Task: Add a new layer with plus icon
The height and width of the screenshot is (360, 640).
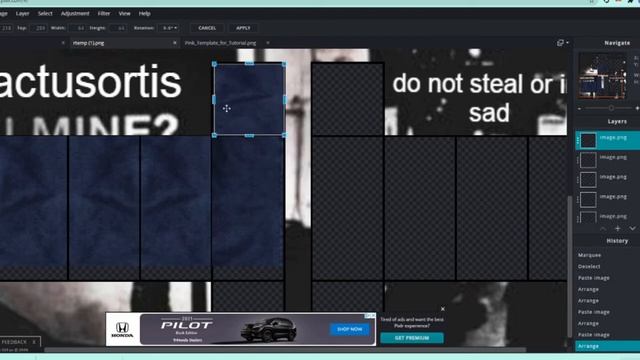Action: click(x=618, y=229)
